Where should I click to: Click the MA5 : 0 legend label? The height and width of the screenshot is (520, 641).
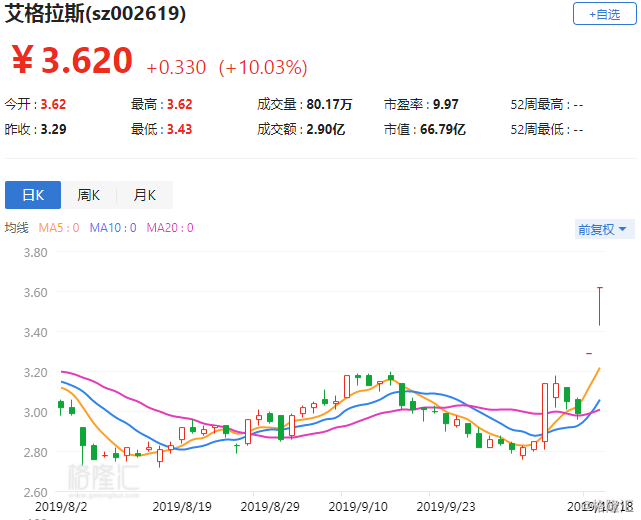(x=59, y=228)
